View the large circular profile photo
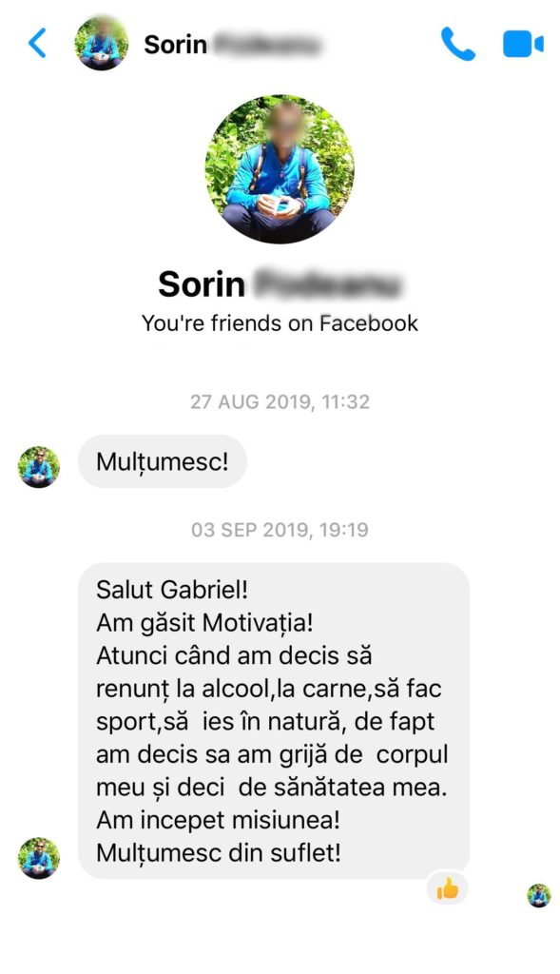560x974 pixels. pos(280,169)
